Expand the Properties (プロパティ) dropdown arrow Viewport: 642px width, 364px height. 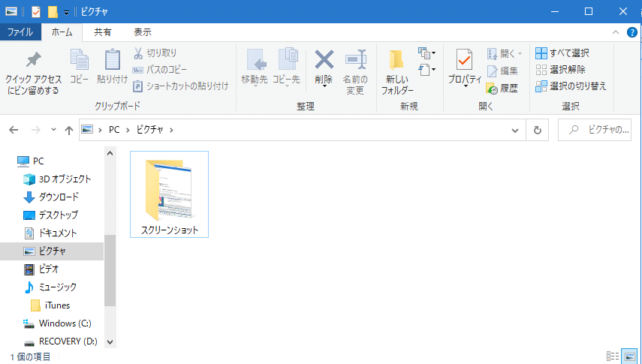pos(465,86)
